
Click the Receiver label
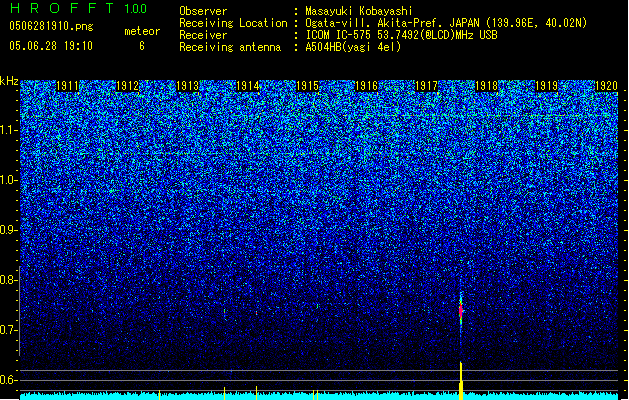pyautogui.click(x=203, y=35)
